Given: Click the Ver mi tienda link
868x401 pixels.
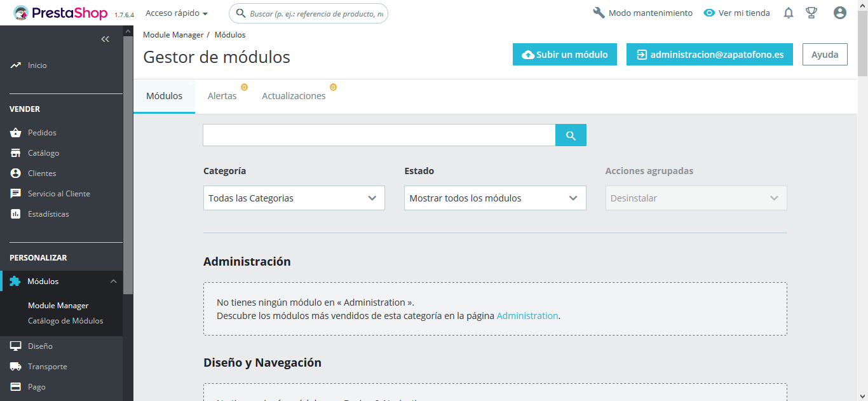Looking at the screenshot, I should coord(737,13).
